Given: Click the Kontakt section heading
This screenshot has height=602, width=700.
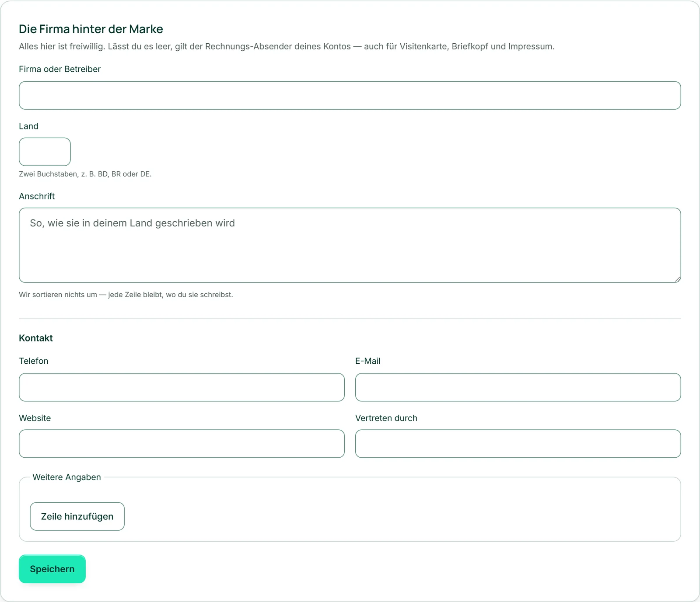Looking at the screenshot, I should (x=36, y=338).
